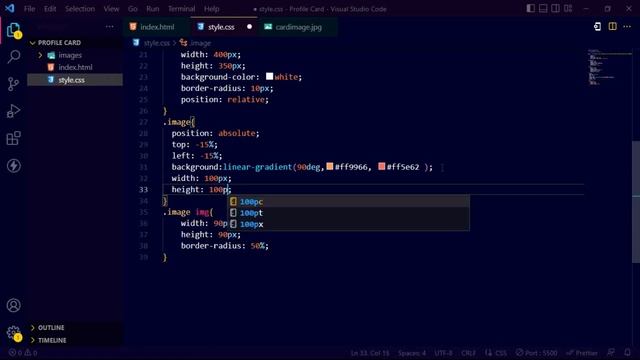Open editor More Actions ellipsis
The width and height of the screenshot is (640, 360).
click(x=627, y=27)
